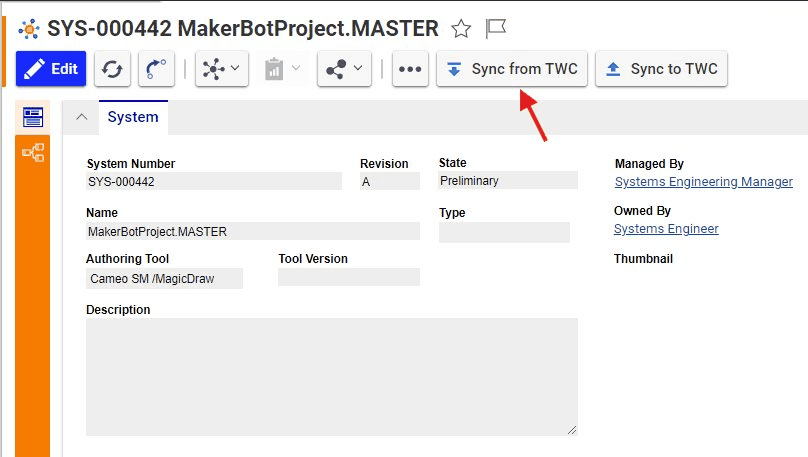Toggle the flag icon next to title
808x457 pixels.
(x=496, y=28)
